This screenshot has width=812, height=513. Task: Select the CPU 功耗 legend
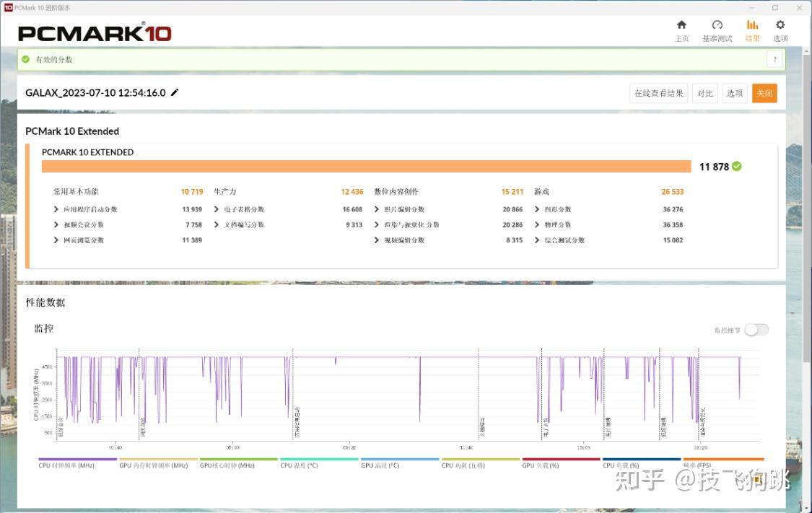pyautogui.click(x=481, y=463)
